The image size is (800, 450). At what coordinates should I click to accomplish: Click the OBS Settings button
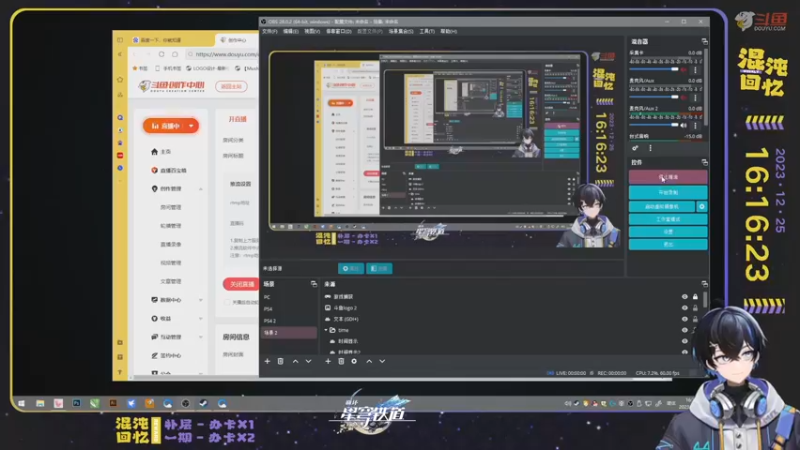[x=668, y=232]
